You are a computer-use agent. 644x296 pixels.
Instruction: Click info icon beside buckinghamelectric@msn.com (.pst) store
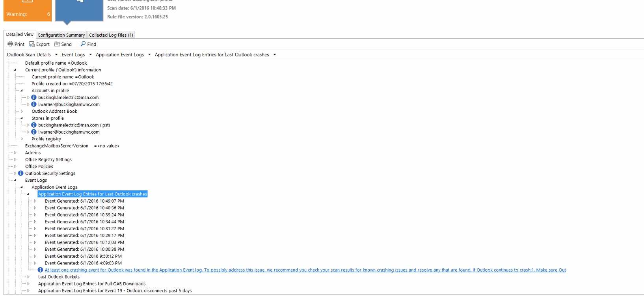point(34,125)
